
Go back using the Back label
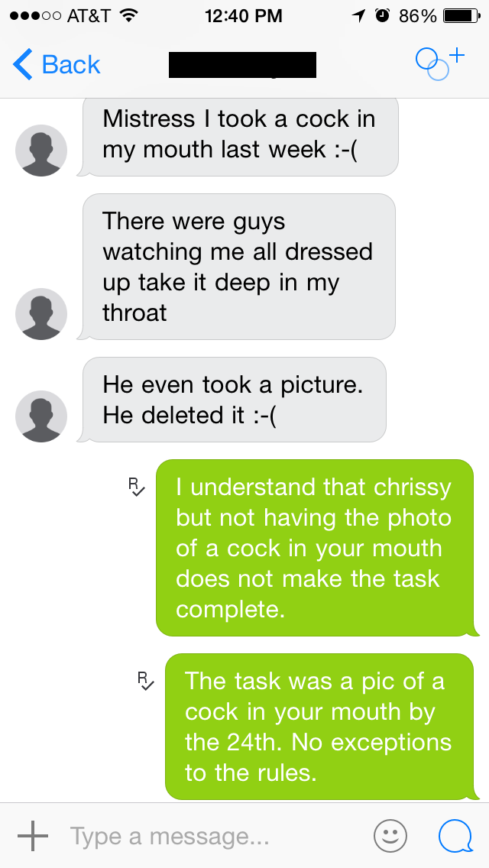coord(71,65)
